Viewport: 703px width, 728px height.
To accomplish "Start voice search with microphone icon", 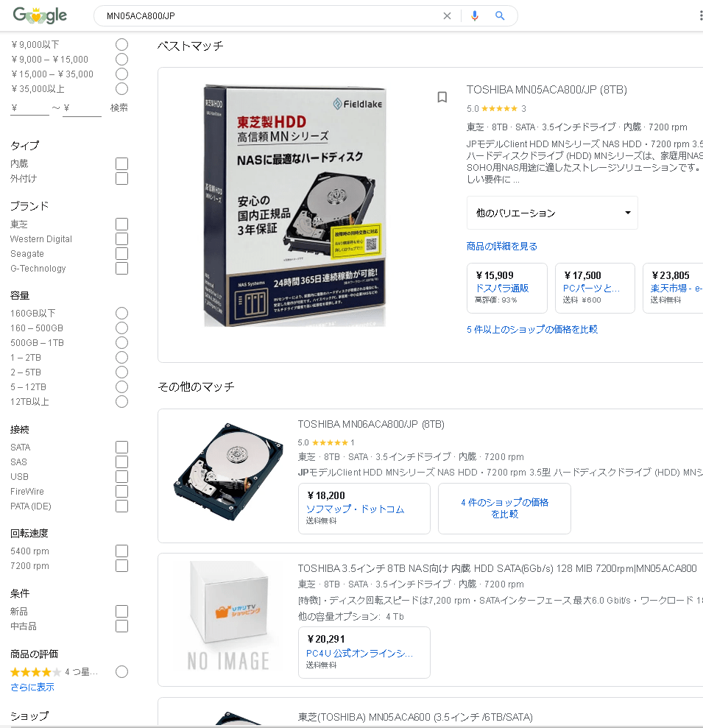I will [475, 15].
